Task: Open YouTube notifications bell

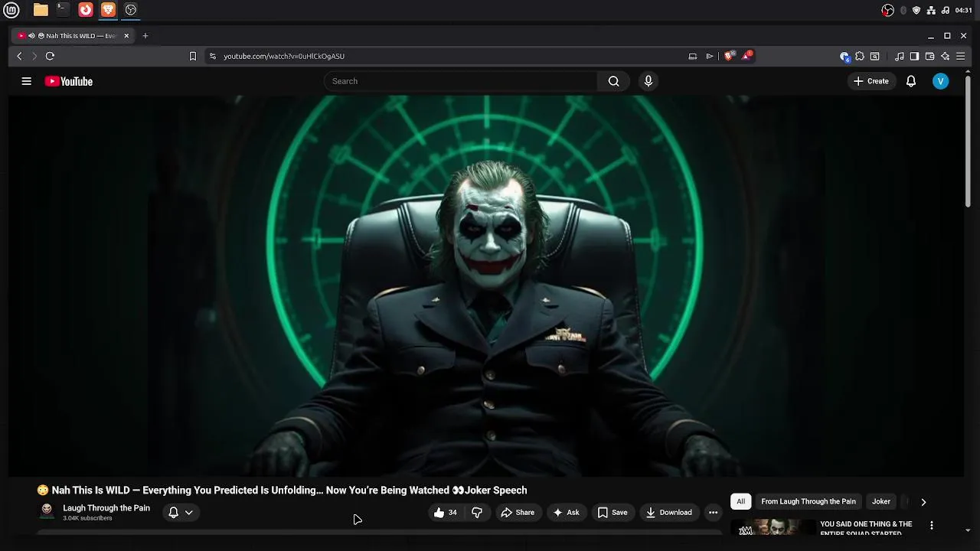Action: click(911, 81)
